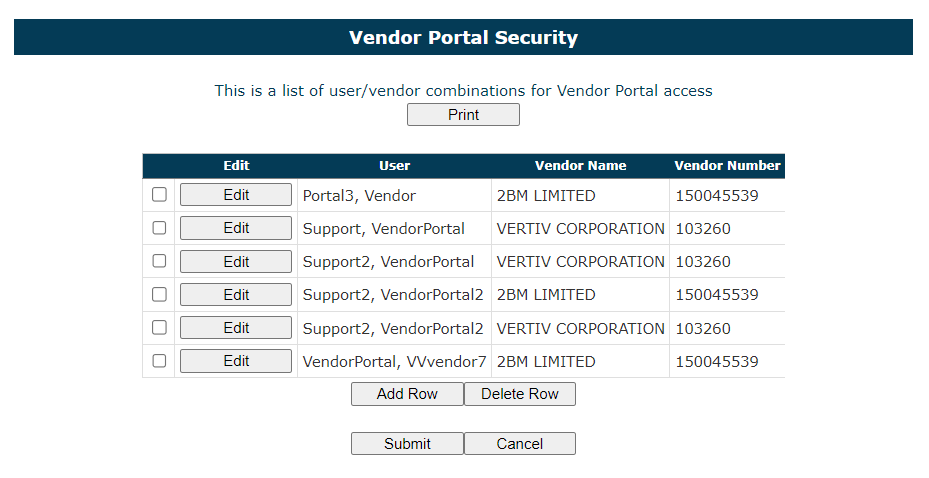929x478 pixels.
Task: Click the User column header
Action: point(394,166)
